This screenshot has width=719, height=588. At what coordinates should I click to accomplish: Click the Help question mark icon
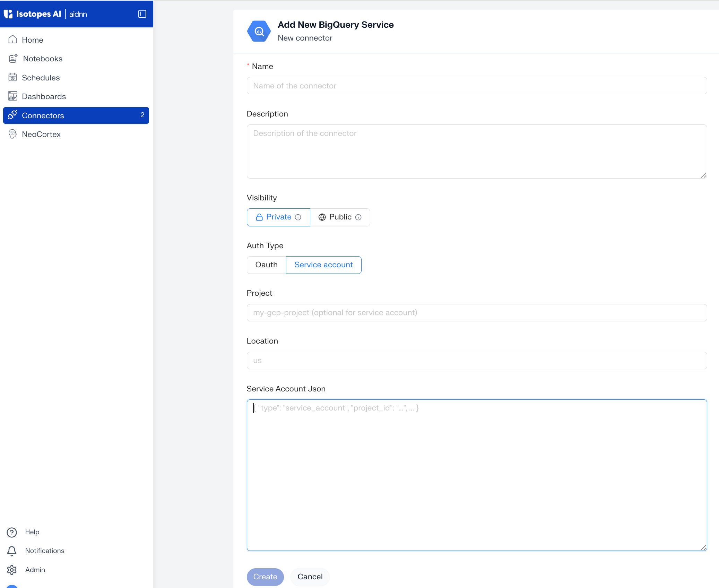pos(12,532)
